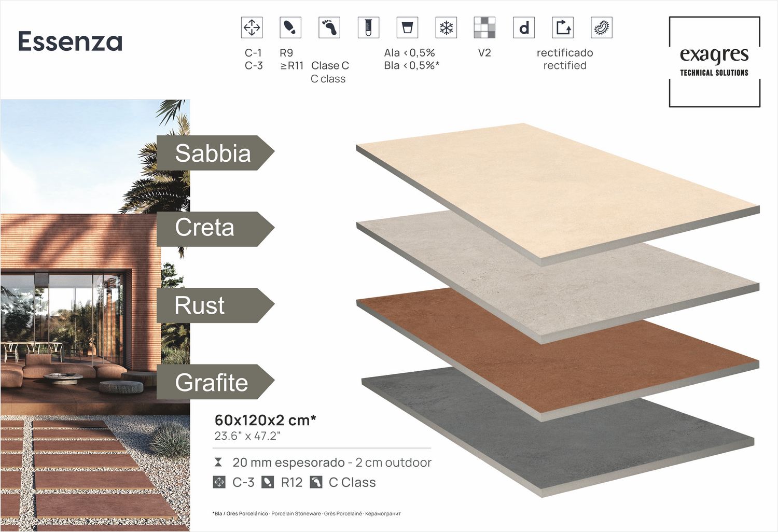Image resolution: width=778 pixels, height=532 pixels.
Task: Click the rectified edge icon above rectificado
Action: tap(563, 27)
